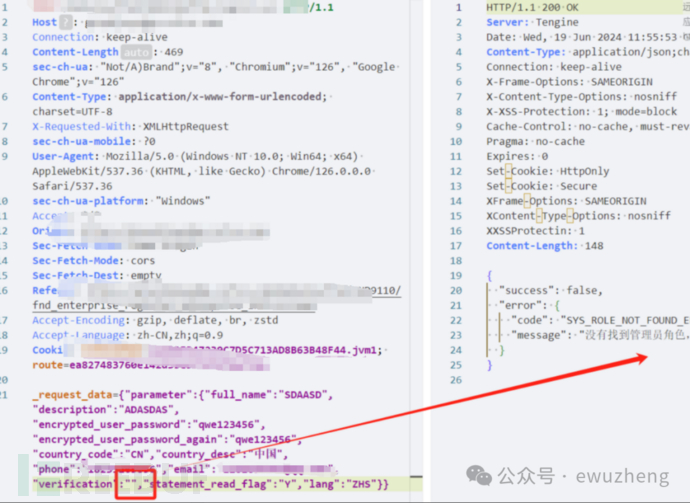
Task: Select the Sec-Fetch-Mode header name
Action: coord(75,261)
